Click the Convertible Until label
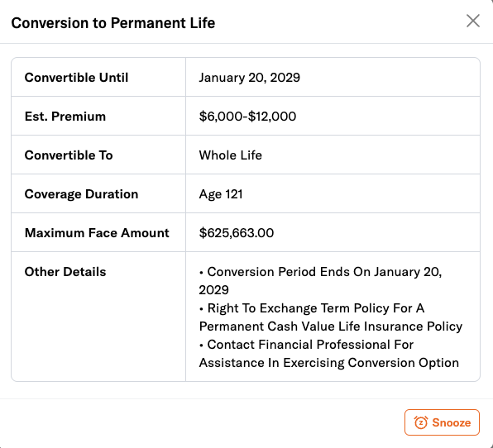The height and width of the screenshot is (448, 493). click(x=76, y=78)
